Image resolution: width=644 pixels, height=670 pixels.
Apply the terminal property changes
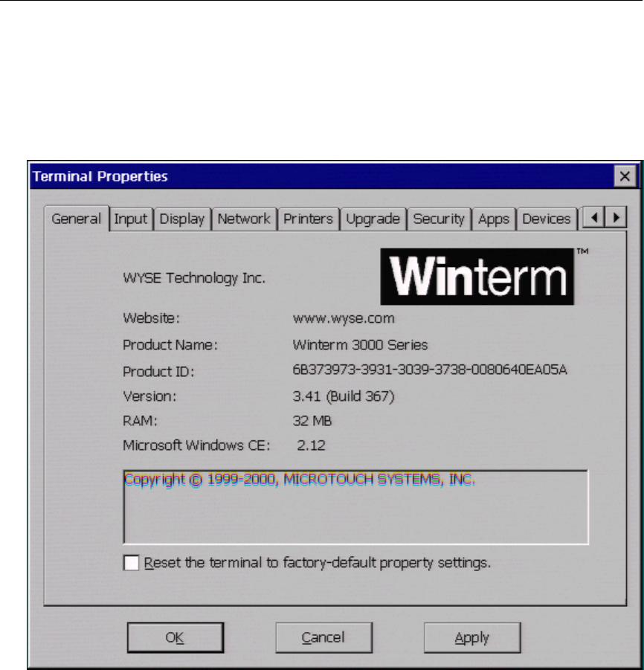[472, 637]
